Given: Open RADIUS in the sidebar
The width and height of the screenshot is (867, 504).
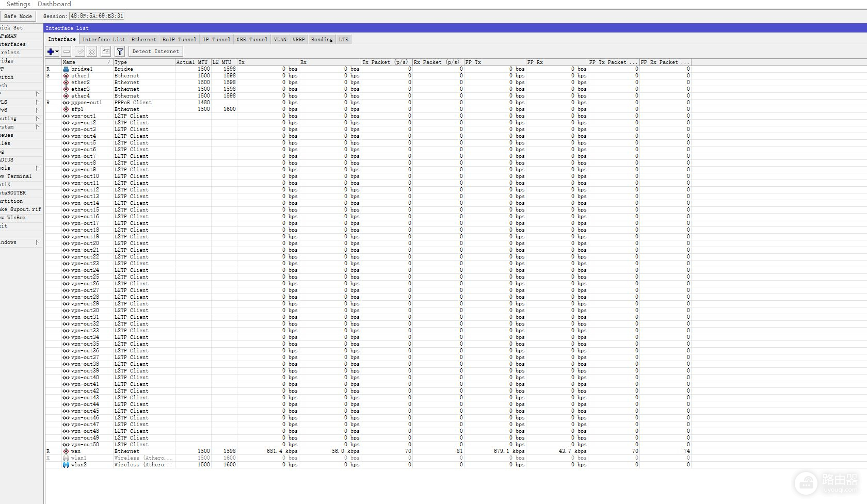Looking at the screenshot, I should 7,160.
